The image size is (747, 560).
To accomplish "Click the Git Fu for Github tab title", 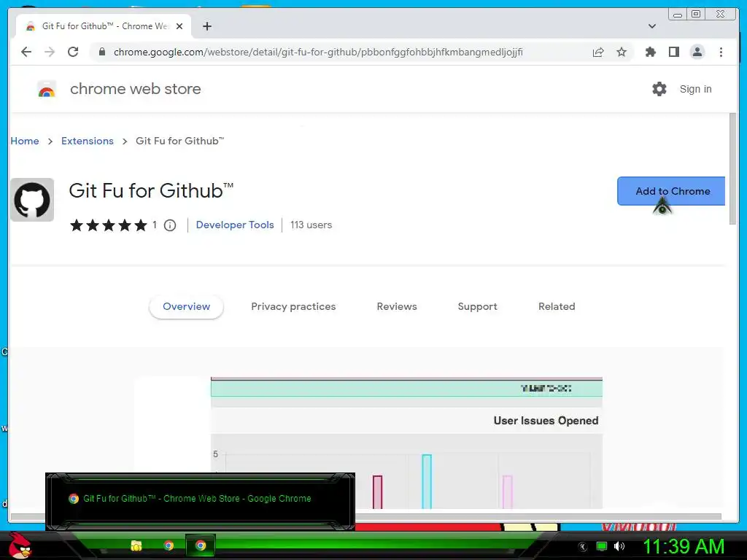I will click(105, 26).
